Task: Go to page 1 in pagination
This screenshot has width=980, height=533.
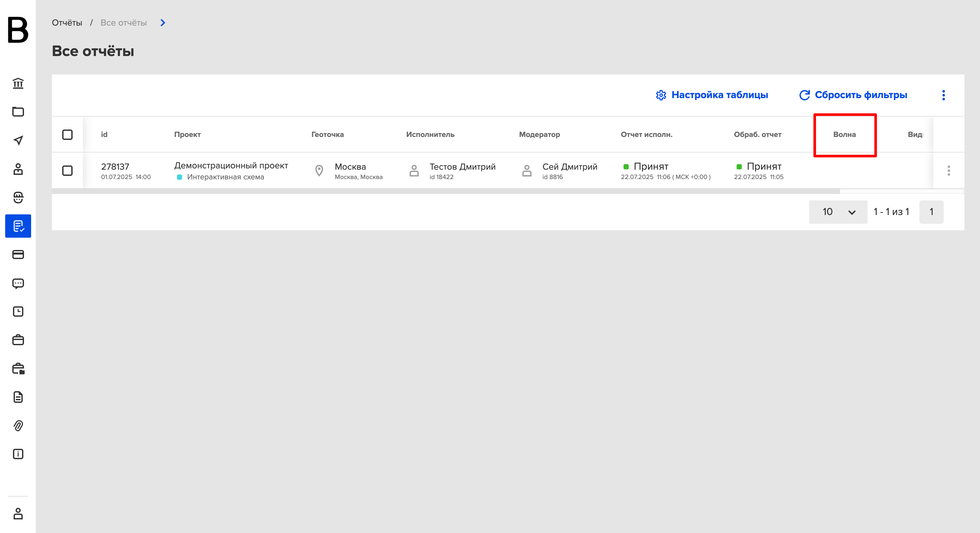Action: coord(931,212)
